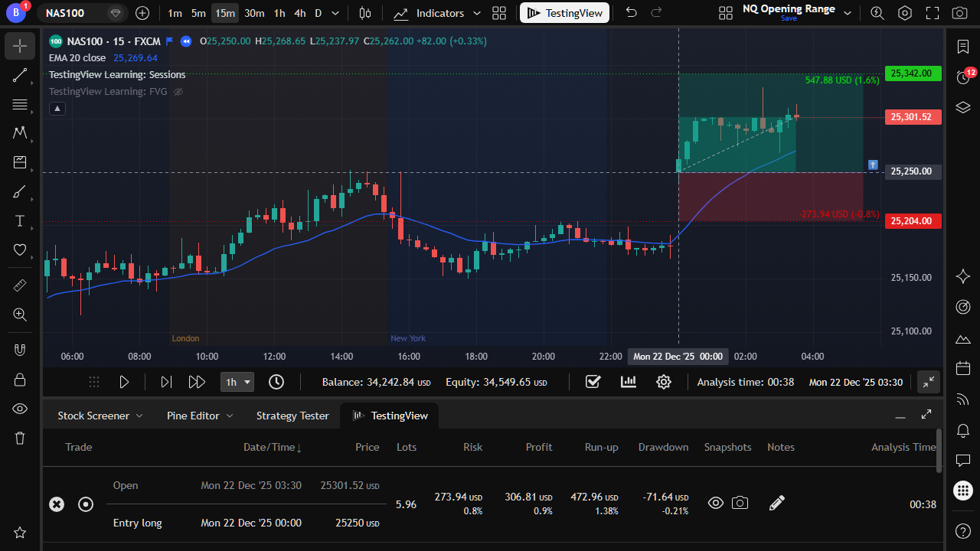Open the watchlist panel icon
980x551 pixels.
tap(964, 47)
